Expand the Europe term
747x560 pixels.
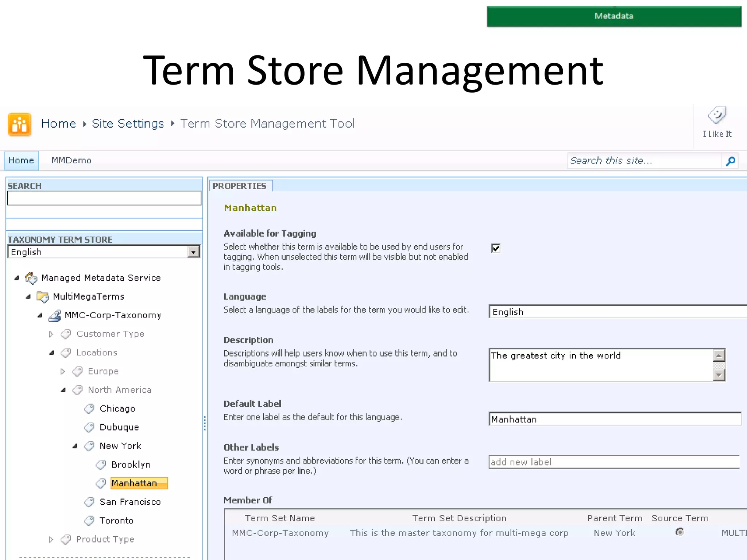(x=63, y=371)
